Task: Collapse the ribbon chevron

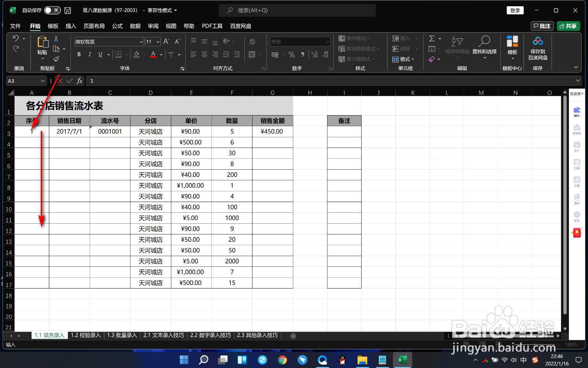Action: click(x=576, y=67)
